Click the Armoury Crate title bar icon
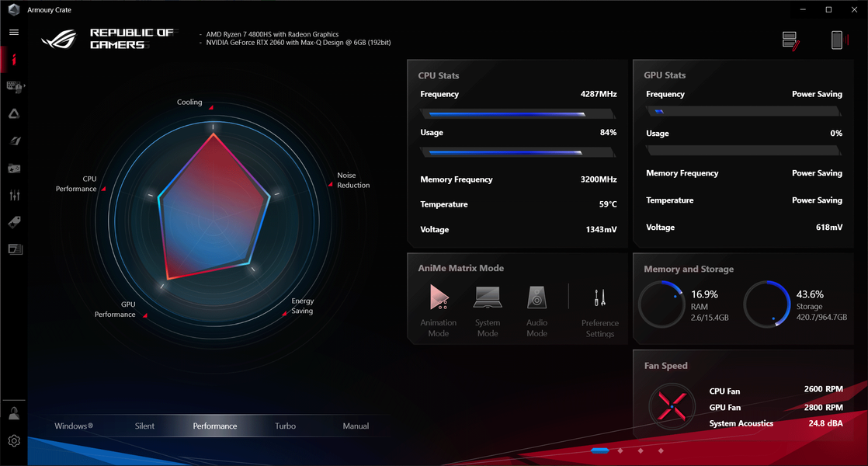868x466 pixels. (14, 9)
